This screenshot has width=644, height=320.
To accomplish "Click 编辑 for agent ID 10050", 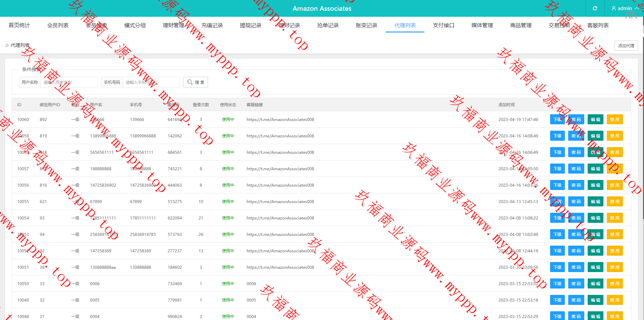I will pyautogui.click(x=595, y=284).
